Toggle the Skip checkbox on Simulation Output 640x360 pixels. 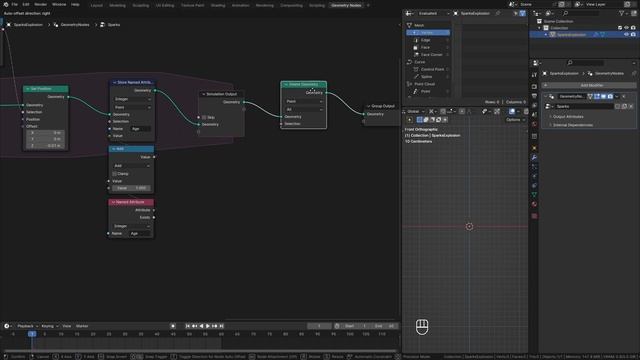coord(204,118)
